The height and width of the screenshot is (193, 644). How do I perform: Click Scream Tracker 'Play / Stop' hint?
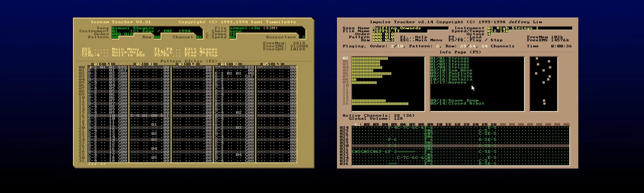click(x=201, y=55)
